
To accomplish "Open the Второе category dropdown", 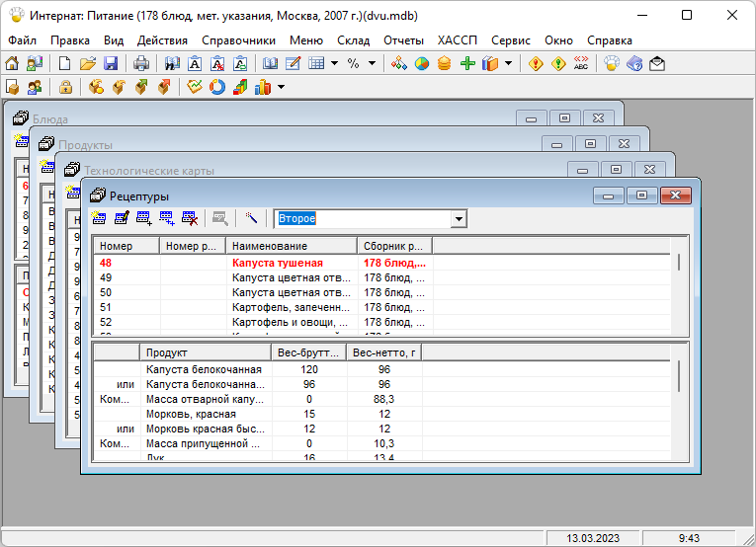I will 459,218.
